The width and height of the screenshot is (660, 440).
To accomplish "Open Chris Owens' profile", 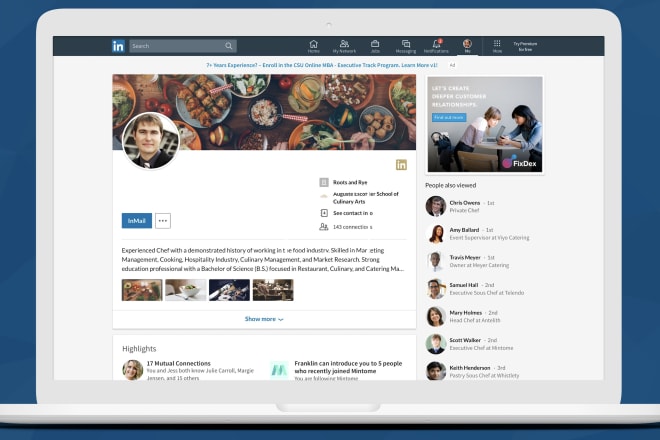I will coord(465,203).
